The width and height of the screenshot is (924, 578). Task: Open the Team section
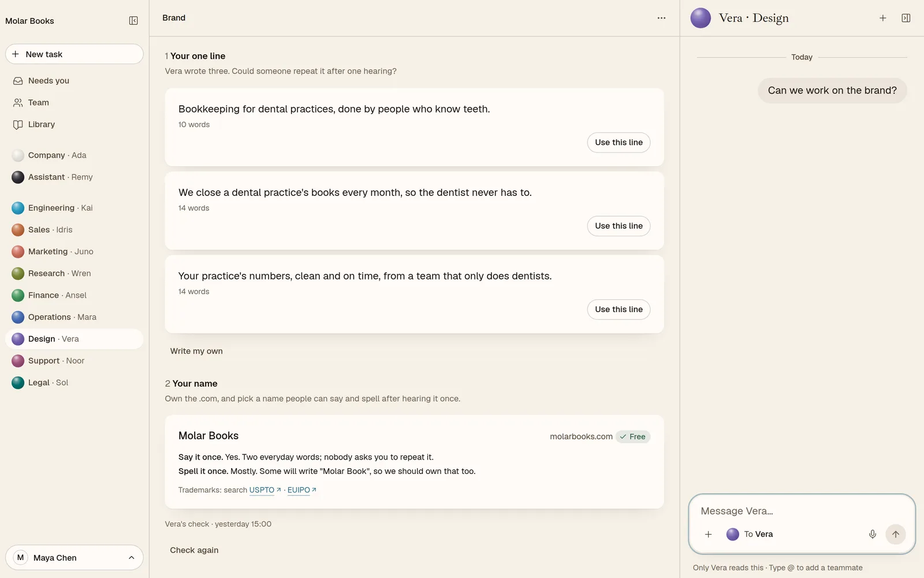[x=74, y=103]
